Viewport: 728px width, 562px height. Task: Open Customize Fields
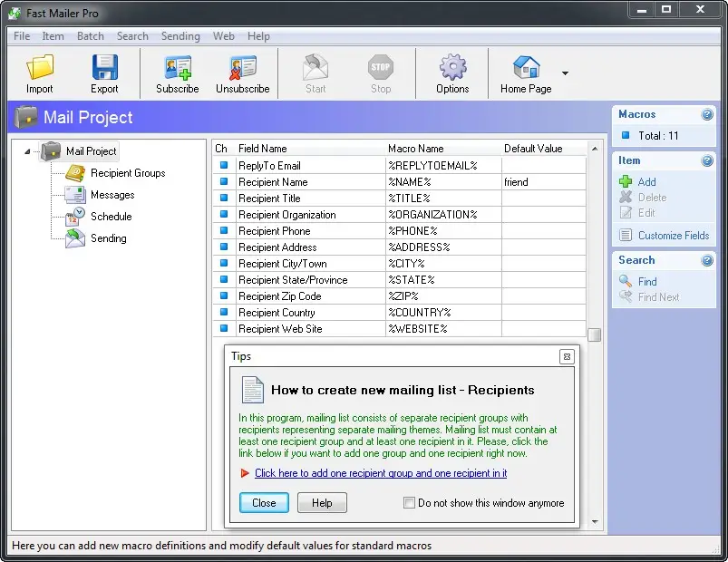pyautogui.click(x=664, y=236)
